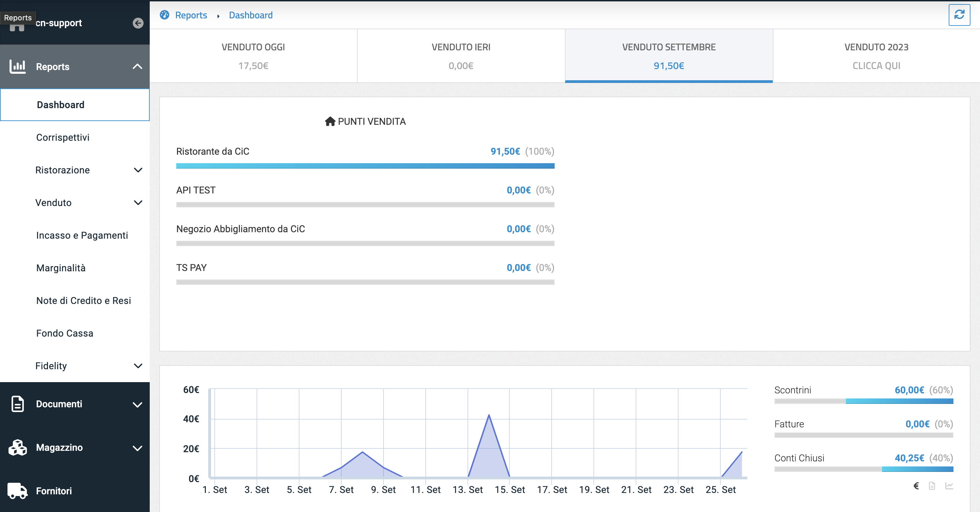980x512 pixels.
Task: Click the Negozio Abbigliamento da CiC label
Action: [241, 229]
